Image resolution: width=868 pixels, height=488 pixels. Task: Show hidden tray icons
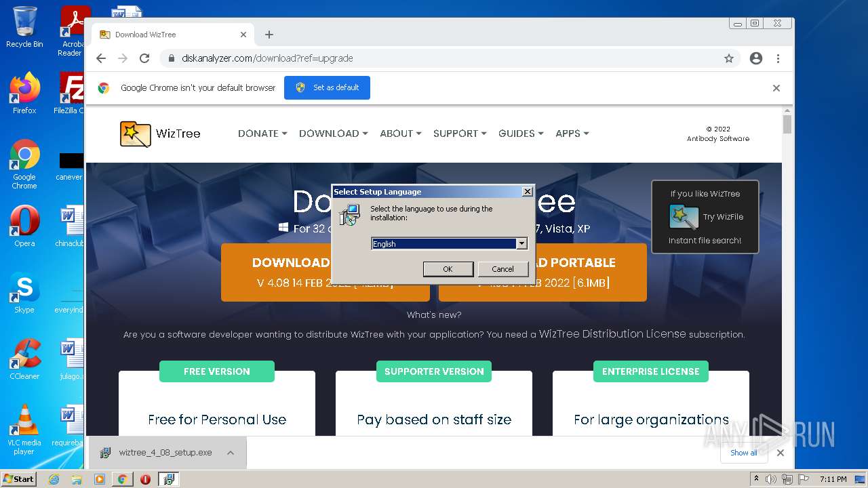pyautogui.click(x=756, y=479)
